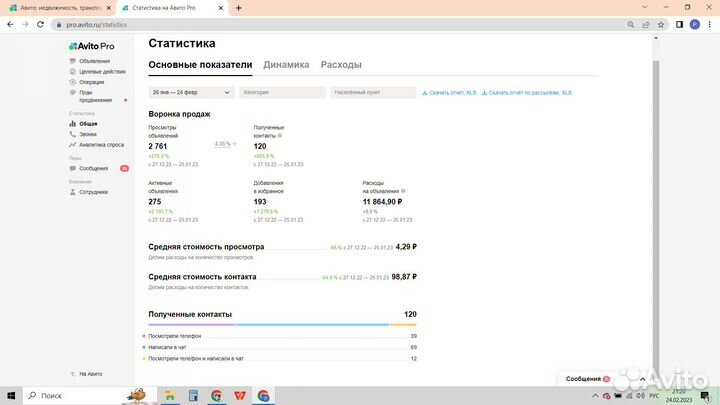
Task: Click Средняя стоимость просмотра heading
Action: [x=206, y=247]
